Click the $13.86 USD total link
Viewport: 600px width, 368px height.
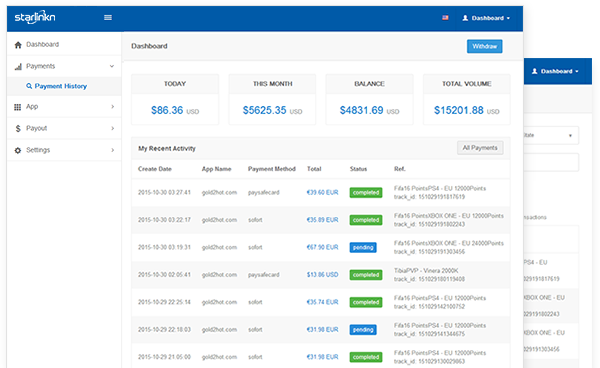click(322, 275)
